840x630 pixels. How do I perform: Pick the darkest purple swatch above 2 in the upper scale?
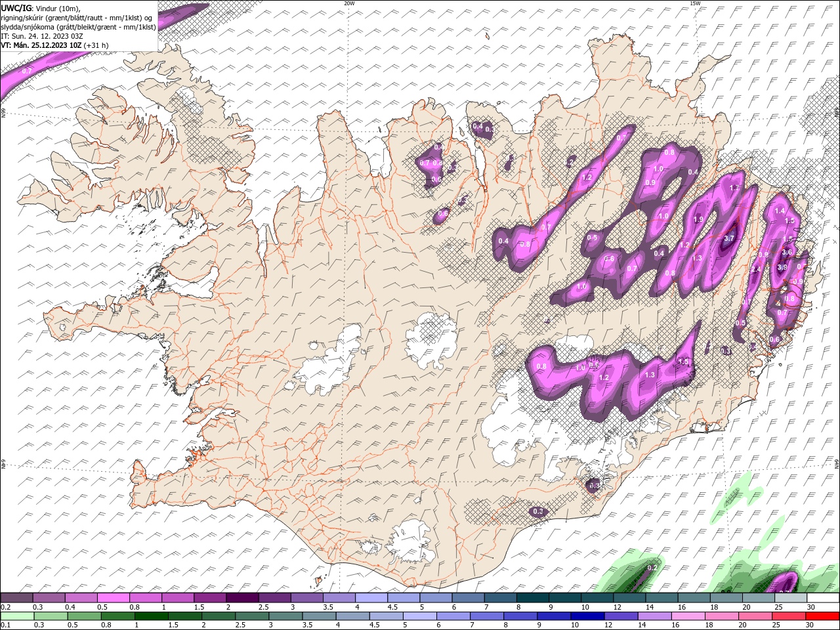(242, 598)
